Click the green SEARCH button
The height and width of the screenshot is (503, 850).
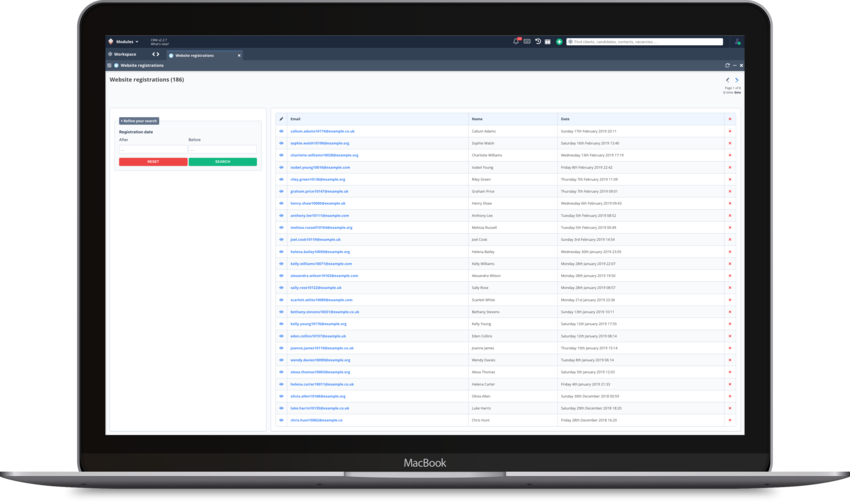pyautogui.click(x=222, y=162)
